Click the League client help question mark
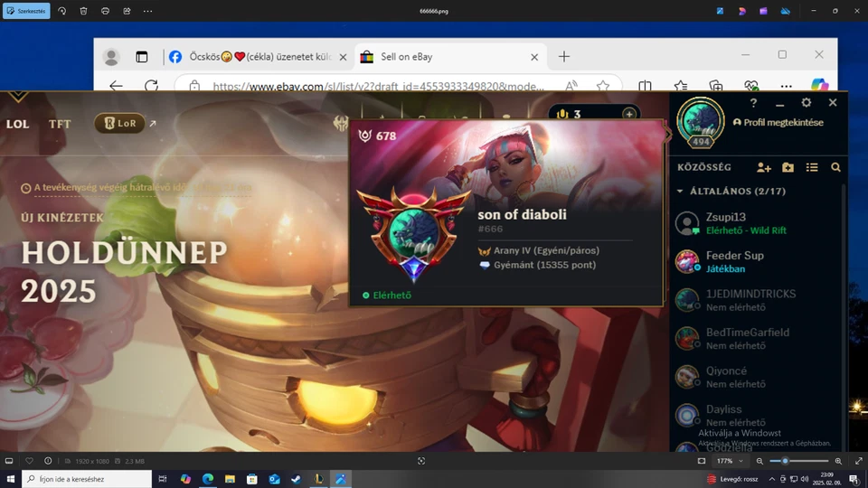The height and width of the screenshot is (488, 868). tap(753, 103)
